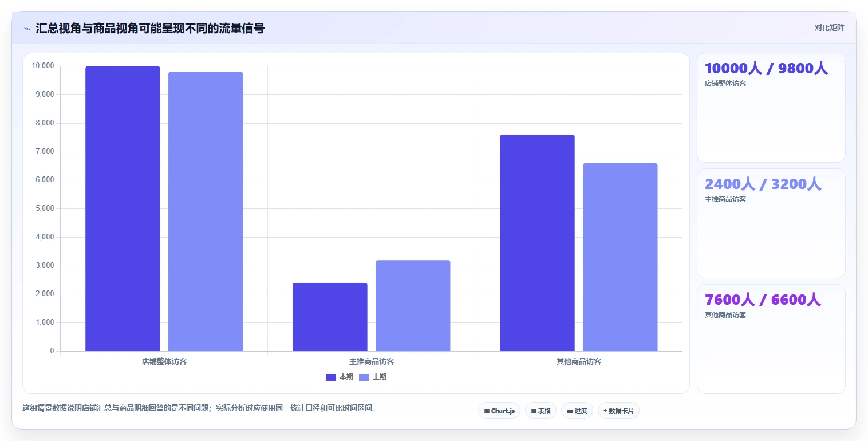Click the footnote starting 这组情景数据说明
The height and width of the screenshot is (441, 868).
click(x=199, y=408)
